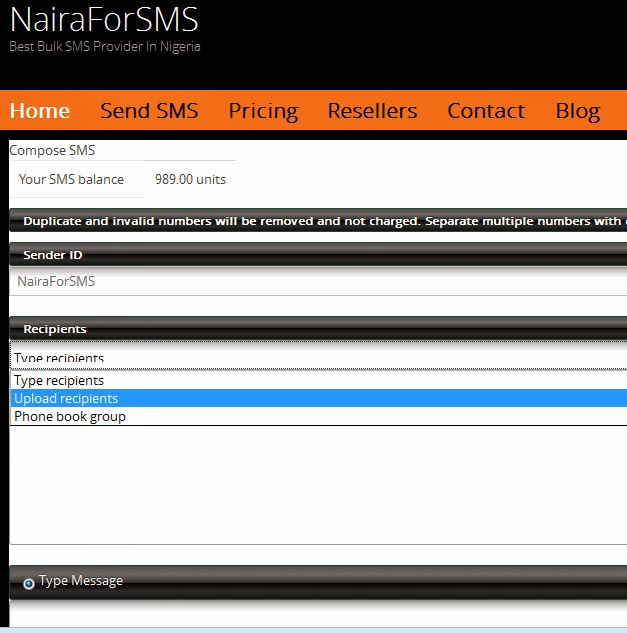Click the NairaForSMS site logo title
This screenshot has width=627, height=633.
point(104,19)
